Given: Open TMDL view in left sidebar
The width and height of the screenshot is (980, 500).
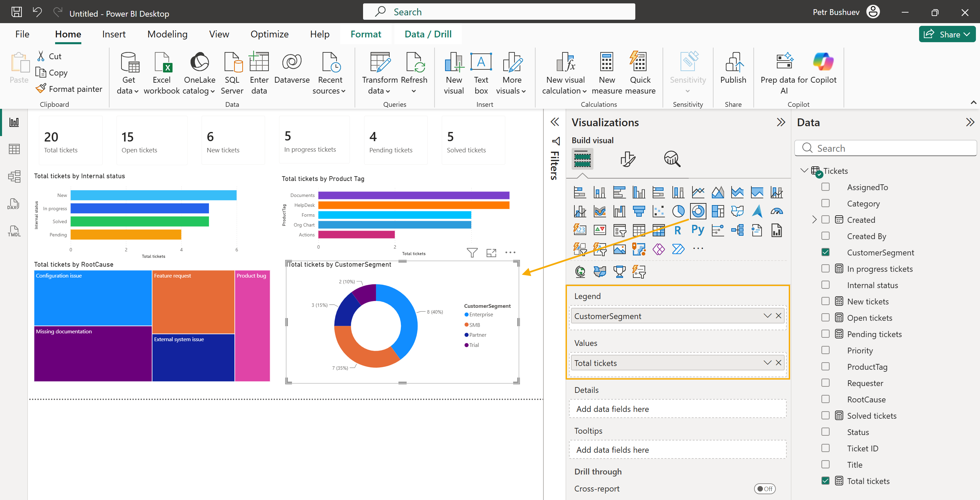Looking at the screenshot, I should tap(14, 231).
